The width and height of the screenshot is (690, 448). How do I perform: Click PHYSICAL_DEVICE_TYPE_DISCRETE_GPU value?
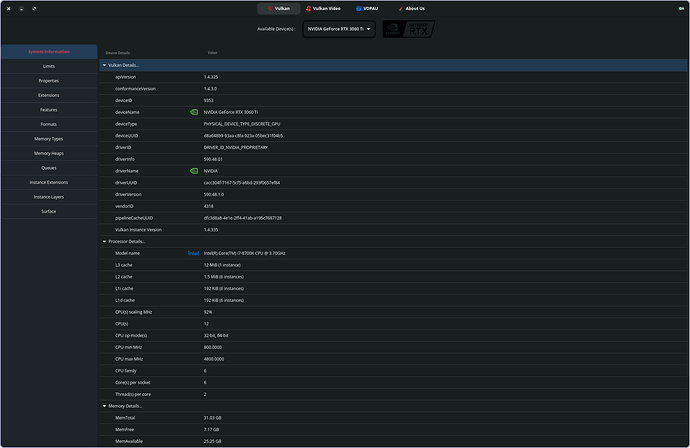point(242,124)
